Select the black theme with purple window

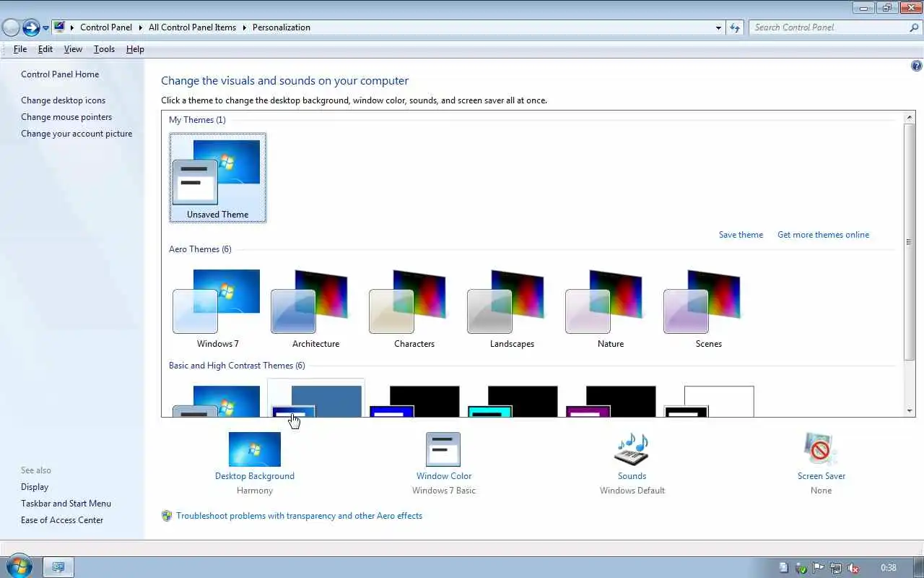coord(611,401)
